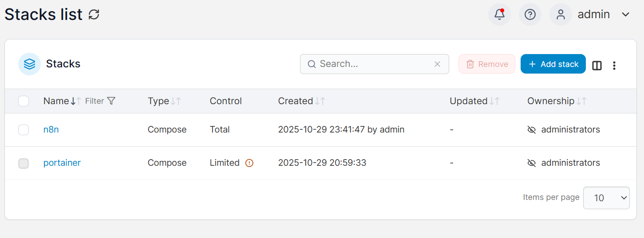Screen dimensions: 644x238
Task: Open the n8n stack link
Action: click(x=51, y=130)
